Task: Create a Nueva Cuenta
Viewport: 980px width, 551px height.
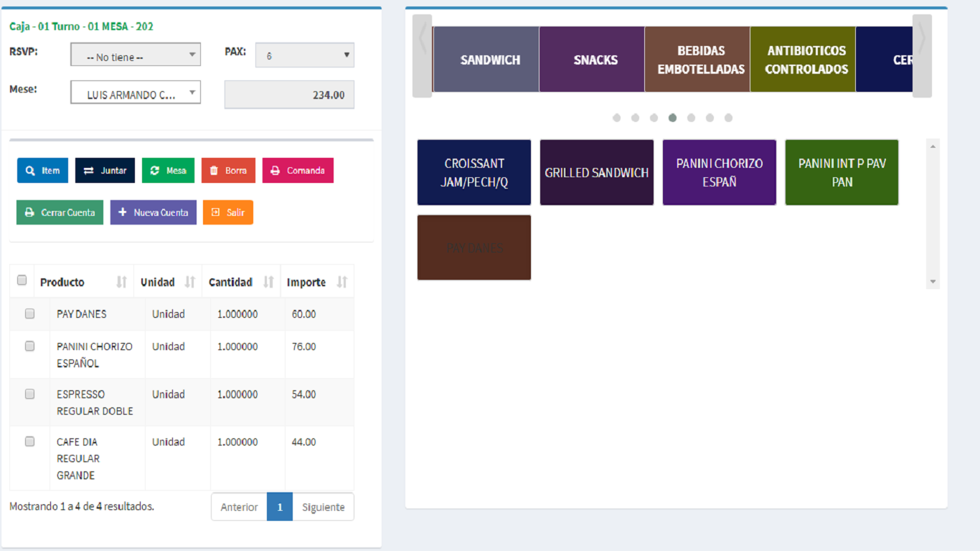Action: (153, 212)
